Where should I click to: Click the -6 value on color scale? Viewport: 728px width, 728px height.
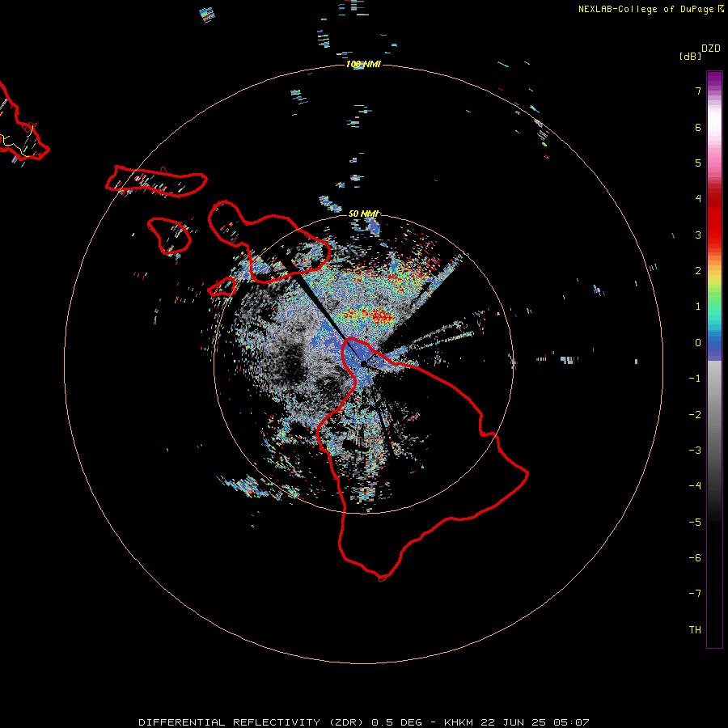[x=695, y=558]
